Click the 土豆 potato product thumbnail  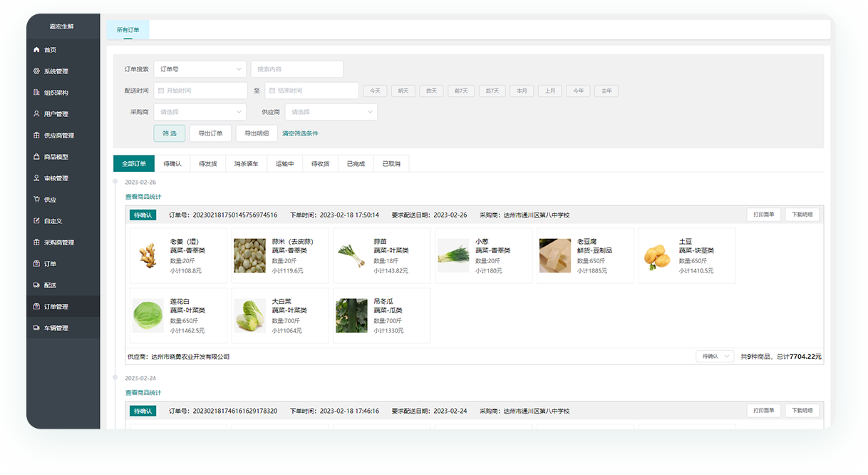657,256
